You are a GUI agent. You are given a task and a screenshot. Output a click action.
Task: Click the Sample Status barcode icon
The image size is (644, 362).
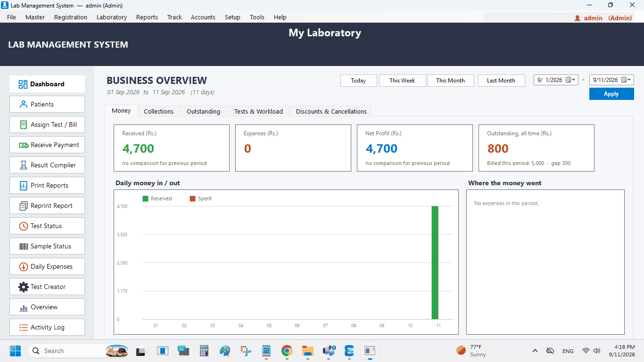click(23, 247)
